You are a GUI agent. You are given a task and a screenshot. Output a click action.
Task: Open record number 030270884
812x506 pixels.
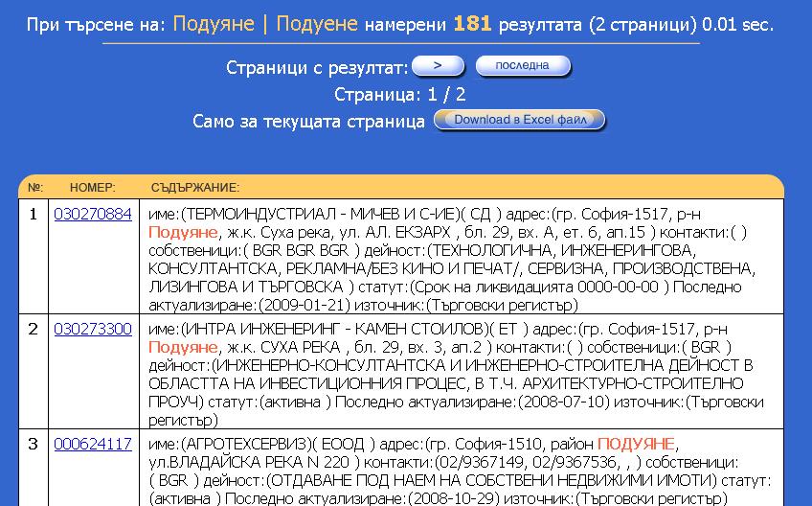coord(93,214)
